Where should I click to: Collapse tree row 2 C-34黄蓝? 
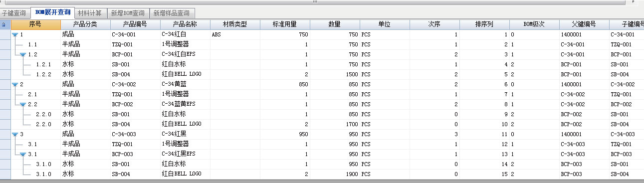[x=14, y=85]
